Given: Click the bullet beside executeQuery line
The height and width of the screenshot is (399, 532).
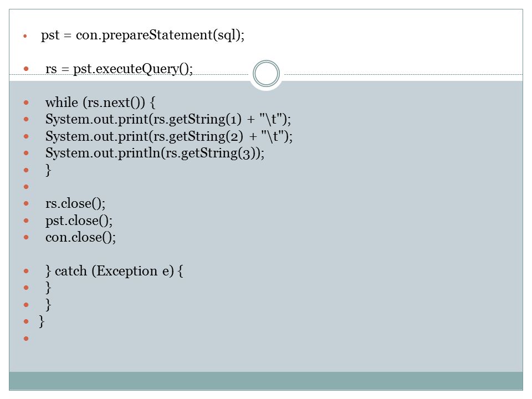Looking at the screenshot, I should pos(26,69).
